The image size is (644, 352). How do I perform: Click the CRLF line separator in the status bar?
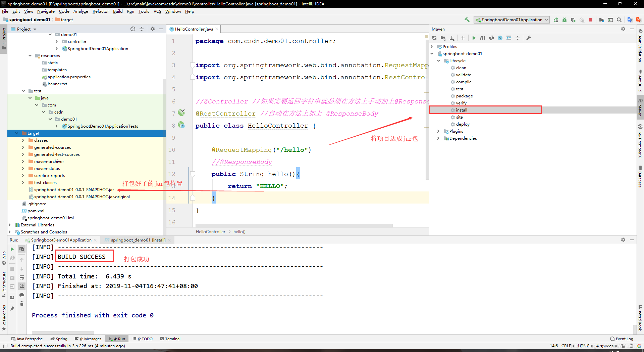[x=568, y=346]
